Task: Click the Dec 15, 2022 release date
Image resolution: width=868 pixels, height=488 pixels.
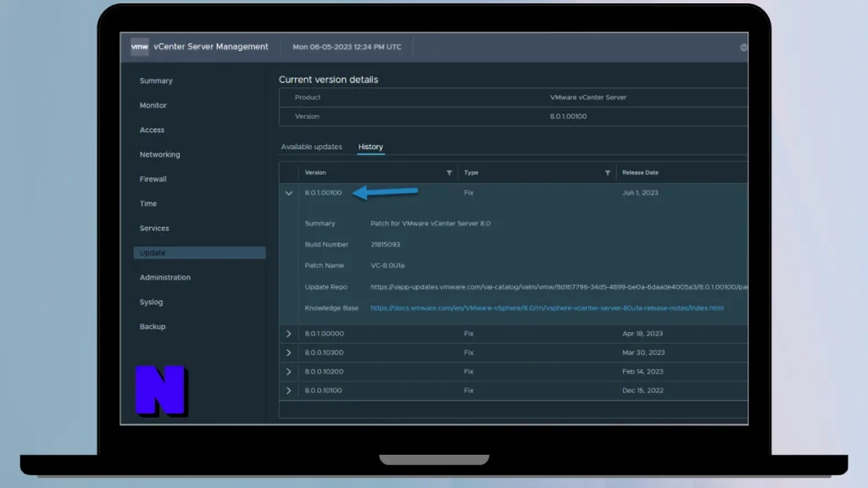Action: tap(643, 391)
